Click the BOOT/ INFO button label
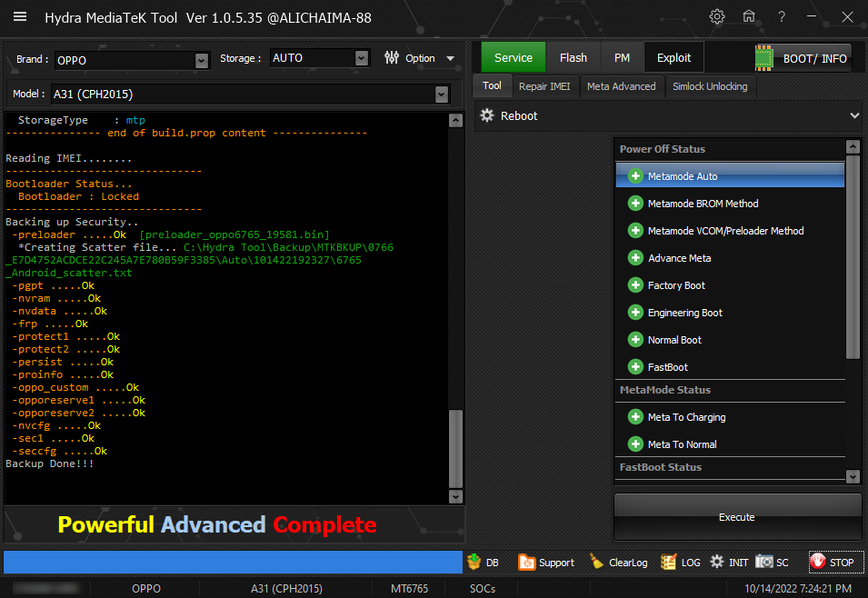This screenshot has width=868, height=598. point(815,59)
